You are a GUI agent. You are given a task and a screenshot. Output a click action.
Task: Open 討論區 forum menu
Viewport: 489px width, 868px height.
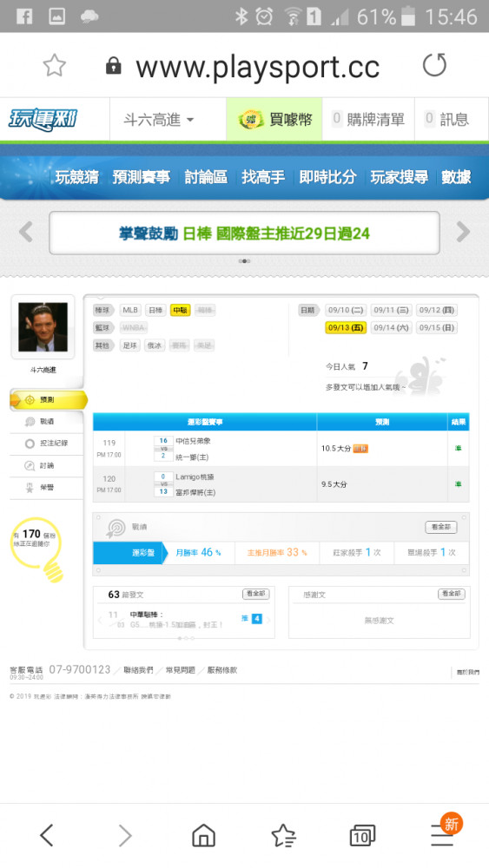coord(206,177)
